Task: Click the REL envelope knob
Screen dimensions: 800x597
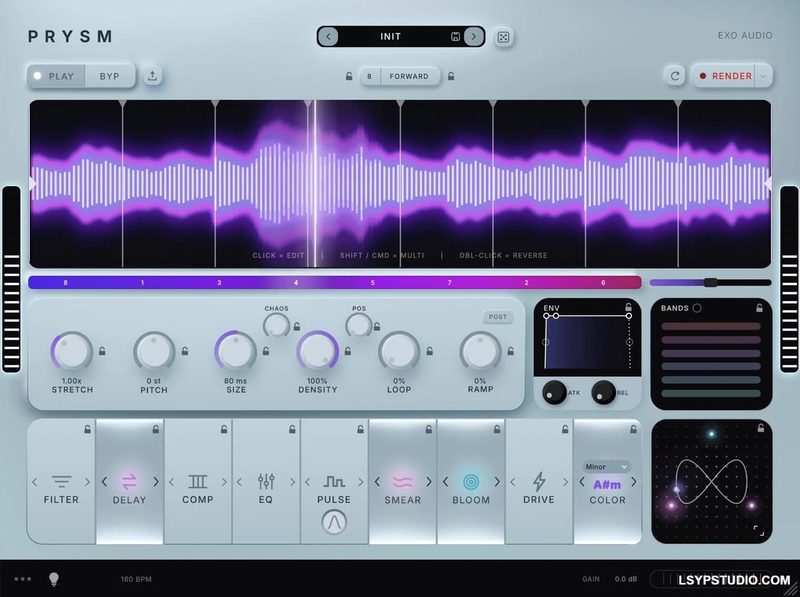Action: click(x=603, y=392)
